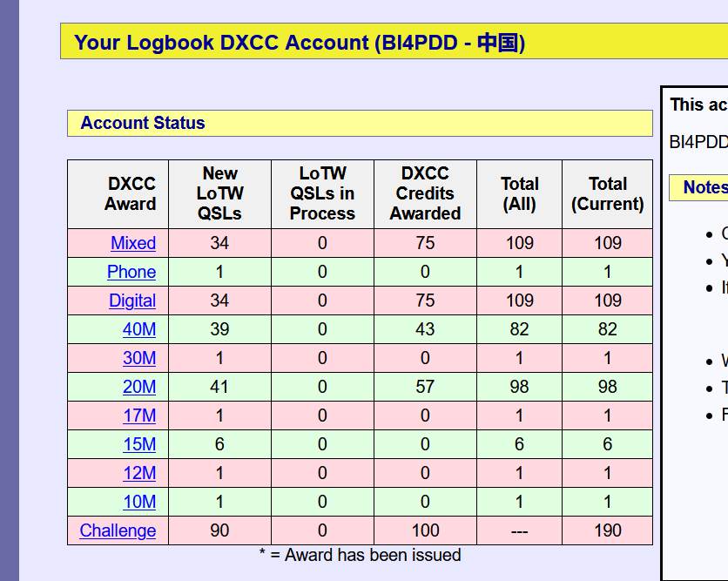Click the New LoTW QSLs column header

(219, 193)
